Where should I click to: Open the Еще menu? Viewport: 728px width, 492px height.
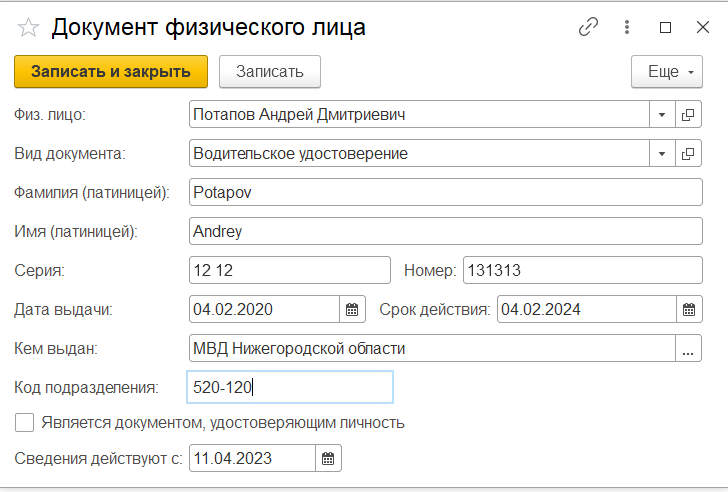[x=666, y=72]
